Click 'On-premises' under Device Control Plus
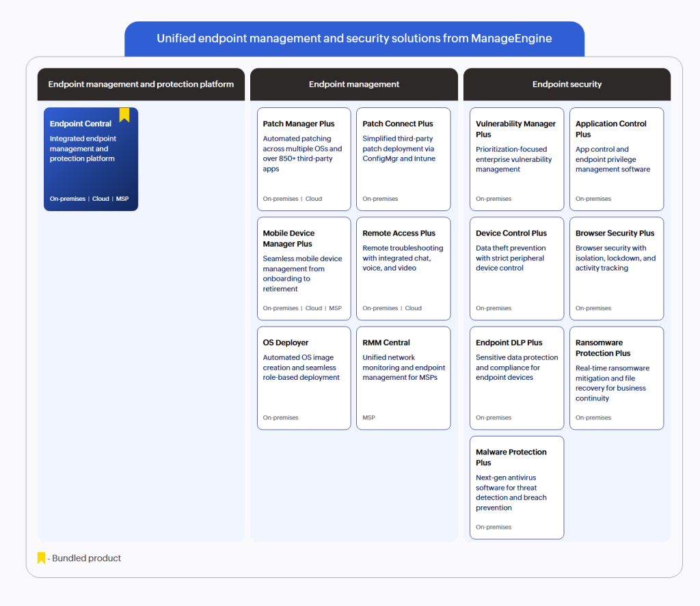This screenshot has height=606, width=700. coord(494,308)
